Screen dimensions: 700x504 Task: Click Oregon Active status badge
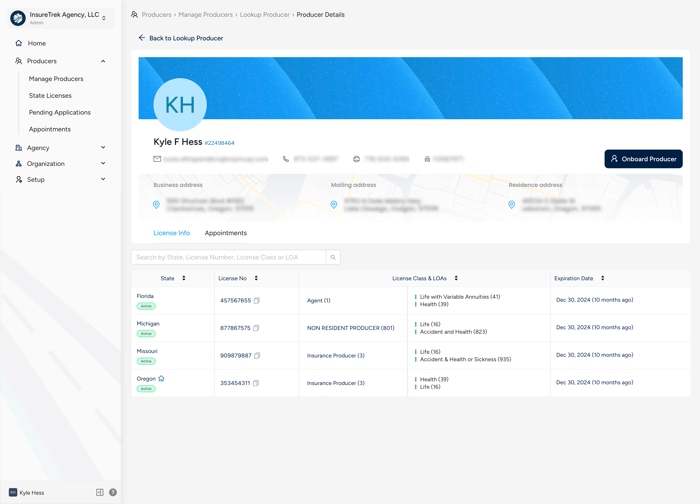(x=146, y=389)
